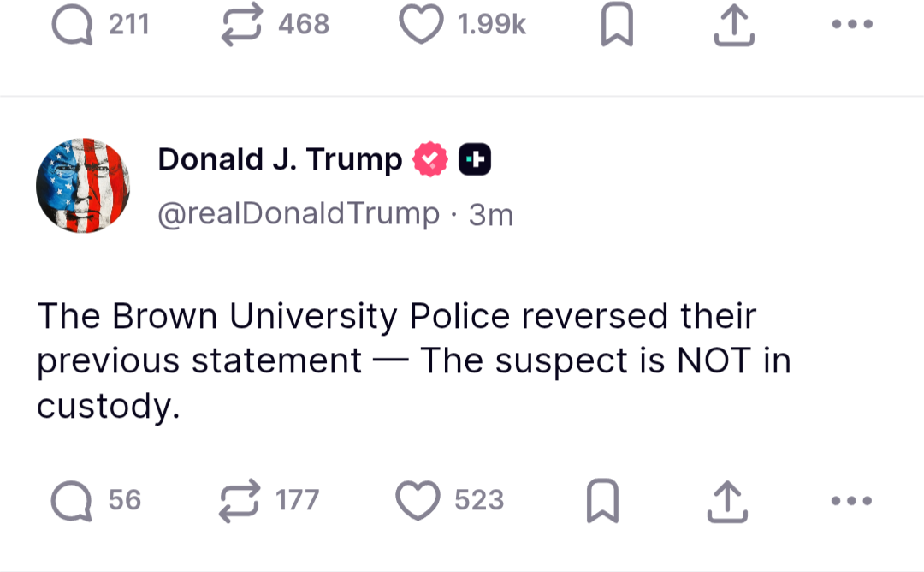This screenshot has height=572, width=924.
Task: Share the Trump post via upload icon
Action: 727,501
